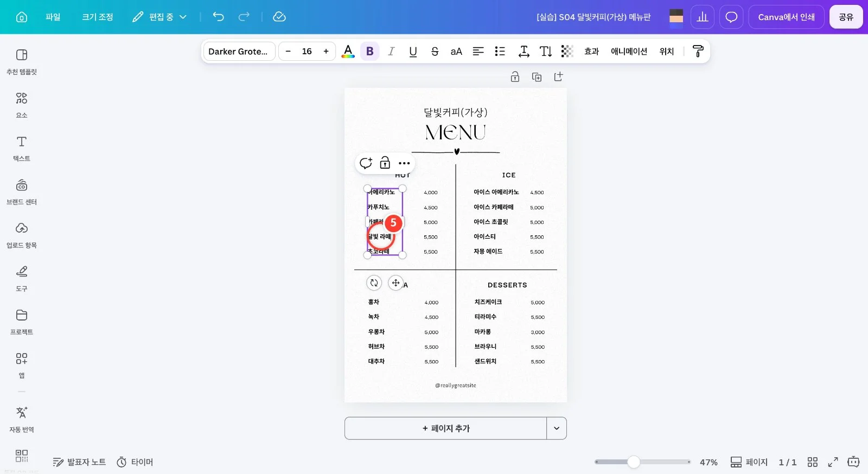868x474 pixels.
Task: Expand page add options chevron
Action: [557, 428]
